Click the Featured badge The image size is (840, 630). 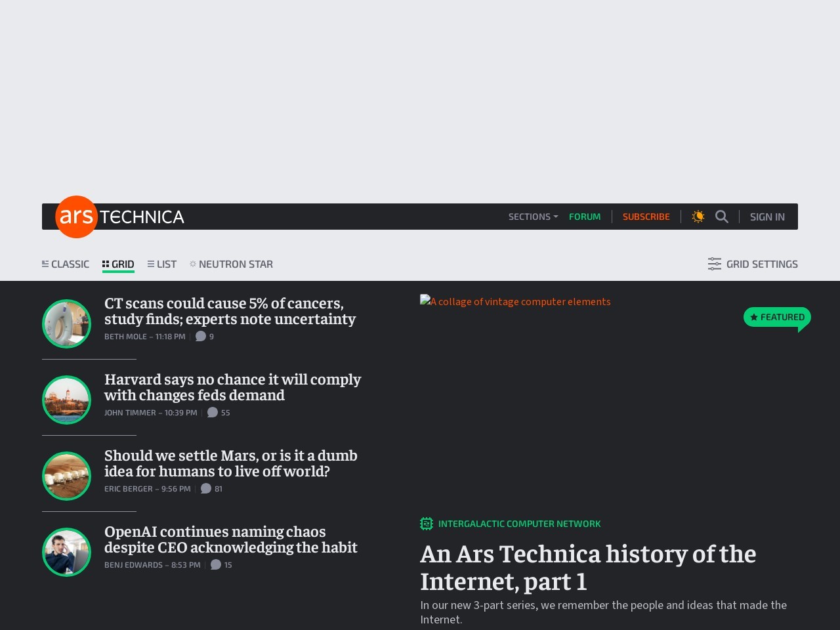click(777, 317)
